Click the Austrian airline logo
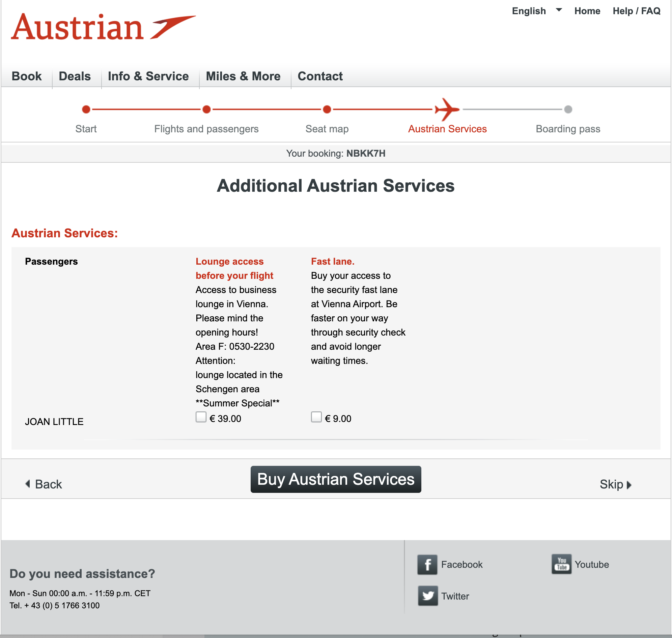This screenshot has height=638, width=672. click(x=103, y=27)
